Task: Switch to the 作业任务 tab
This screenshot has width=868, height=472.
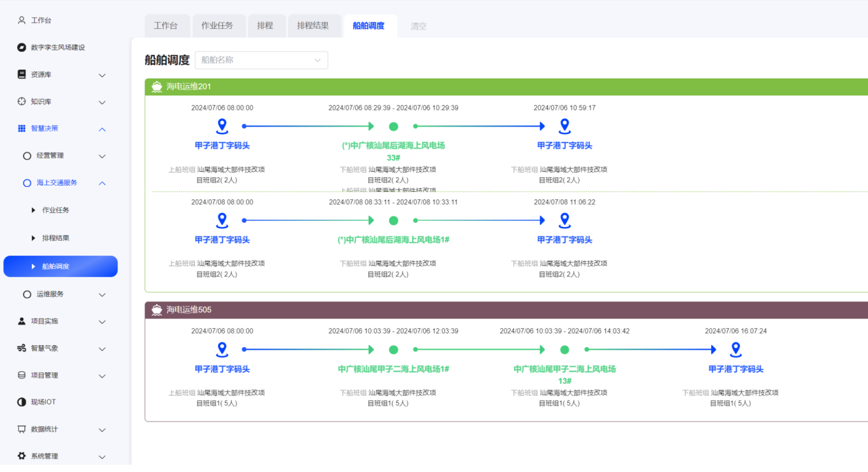Action: pyautogui.click(x=217, y=26)
